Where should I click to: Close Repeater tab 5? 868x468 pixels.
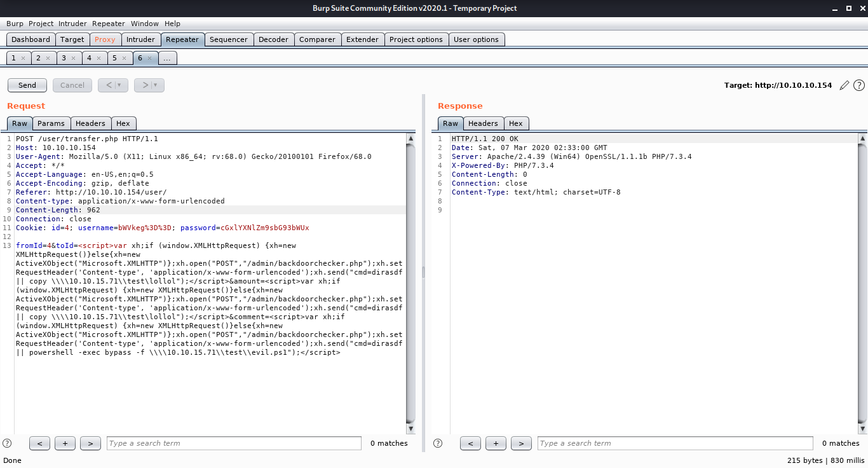pos(125,58)
